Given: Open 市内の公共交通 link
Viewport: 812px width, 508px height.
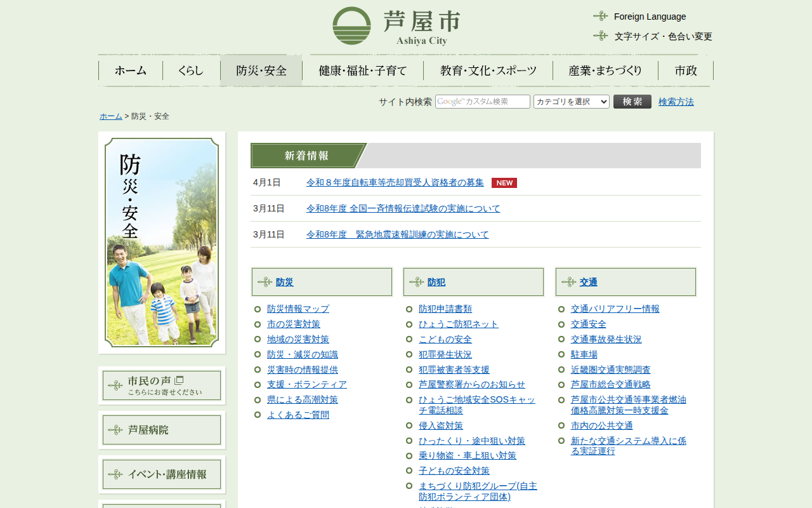Looking at the screenshot, I should (602, 425).
